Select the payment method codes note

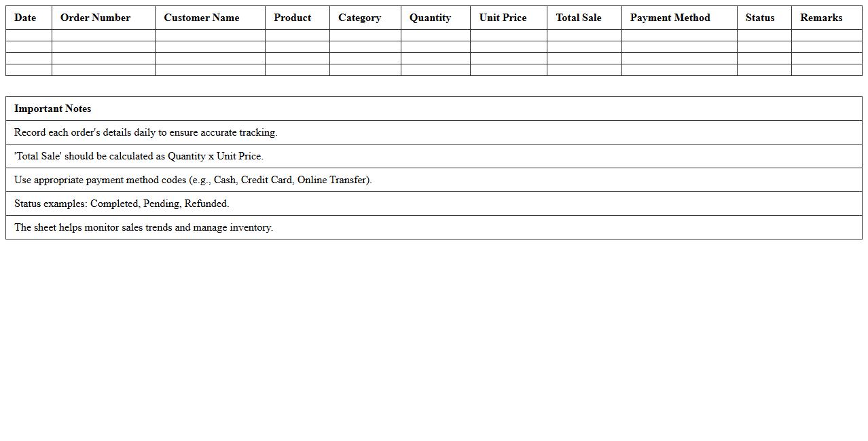click(x=193, y=180)
